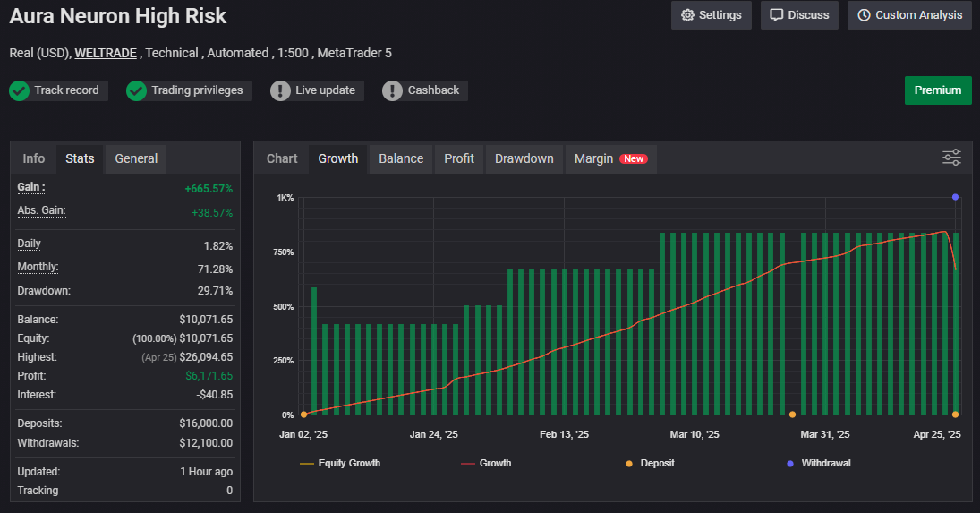Viewport: 980px width, 513px height.
Task: Click the Cashback exclamation icon
Action: tap(393, 90)
